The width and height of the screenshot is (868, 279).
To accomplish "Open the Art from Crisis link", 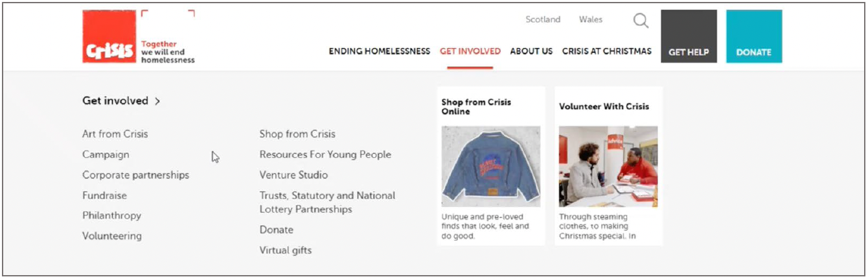I will pos(115,134).
